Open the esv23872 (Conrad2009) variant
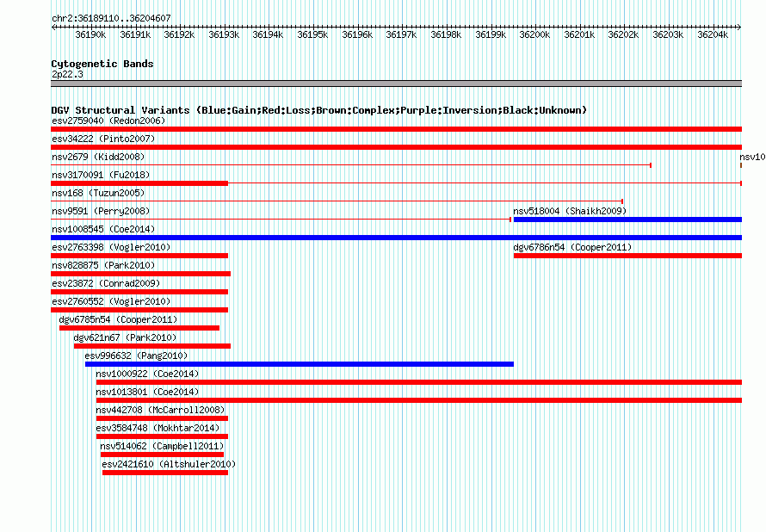 tap(106, 283)
